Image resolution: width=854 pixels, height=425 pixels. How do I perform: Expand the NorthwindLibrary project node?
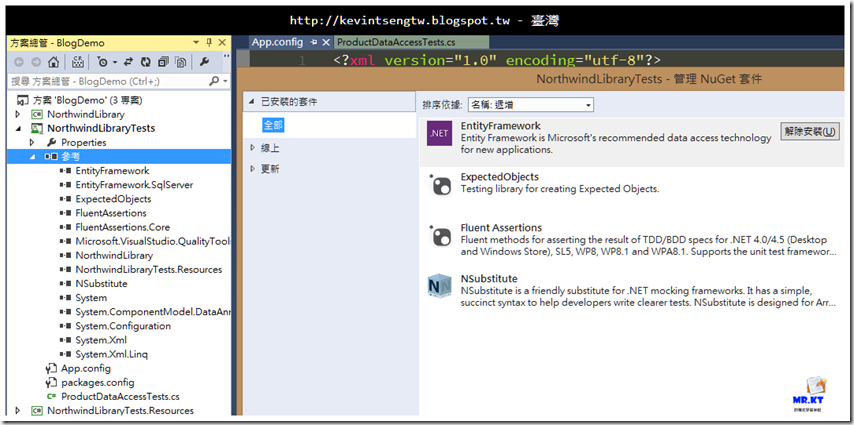tap(18, 114)
